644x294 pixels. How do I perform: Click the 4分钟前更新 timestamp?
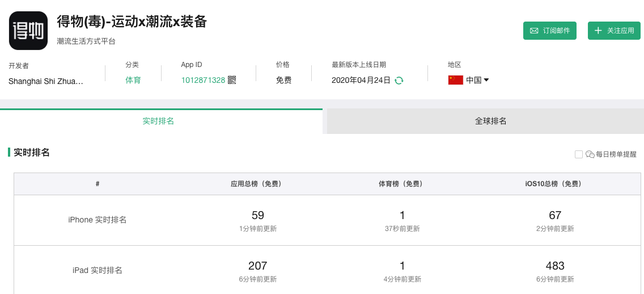pos(402,279)
